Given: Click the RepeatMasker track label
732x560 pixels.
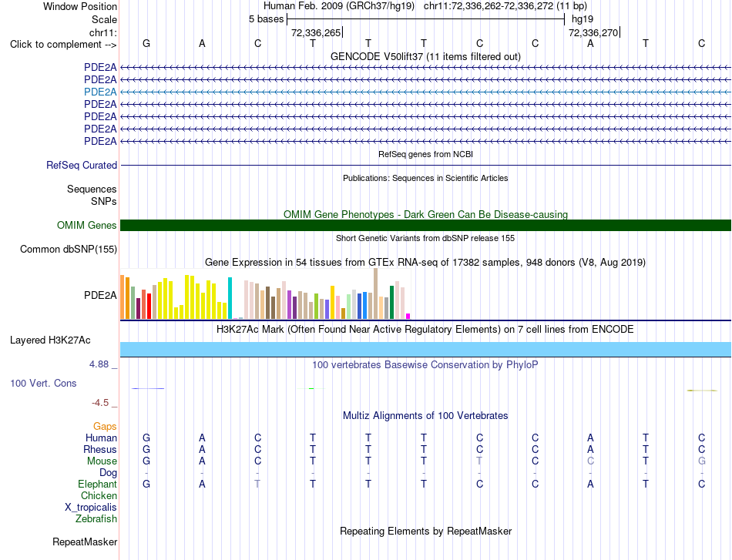Looking at the screenshot, I should 85,542.
